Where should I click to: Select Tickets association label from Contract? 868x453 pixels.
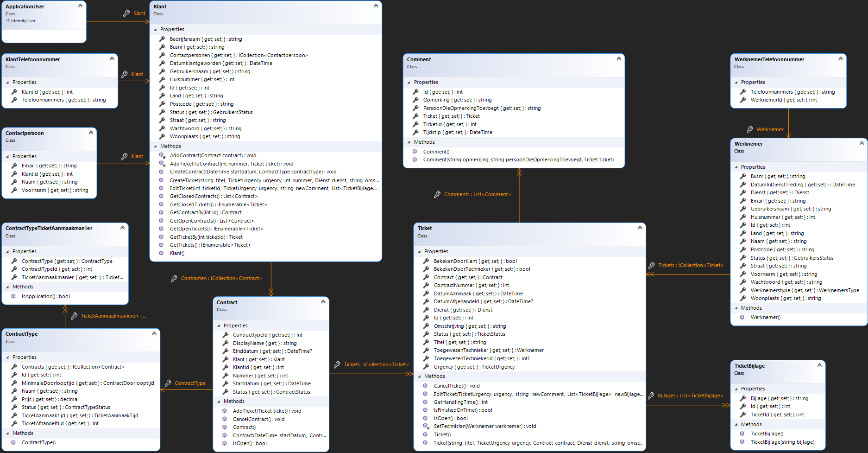[376, 364]
